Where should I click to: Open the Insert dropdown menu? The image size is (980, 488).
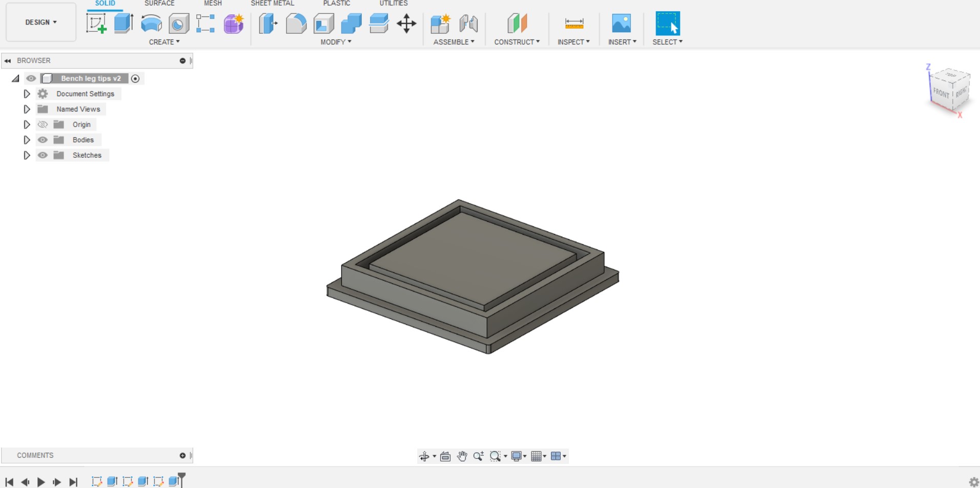(622, 42)
